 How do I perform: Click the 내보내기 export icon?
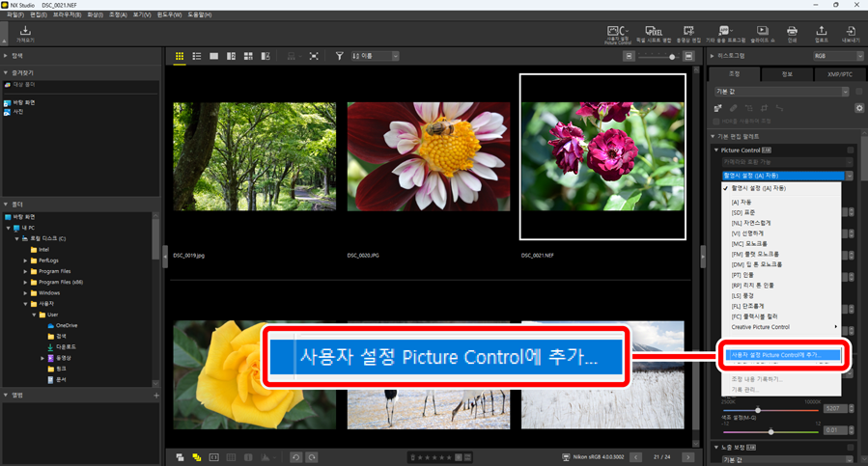pyautogui.click(x=851, y=34)
